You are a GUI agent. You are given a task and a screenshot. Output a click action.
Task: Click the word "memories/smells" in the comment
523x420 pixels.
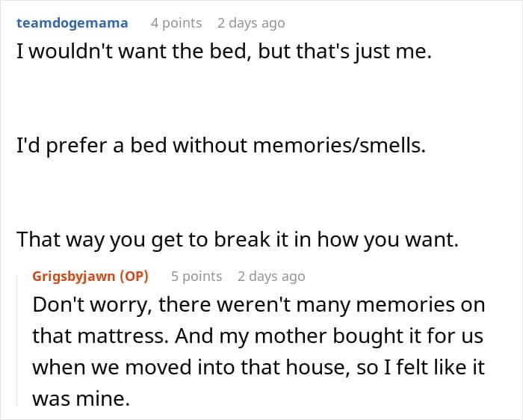339,146
